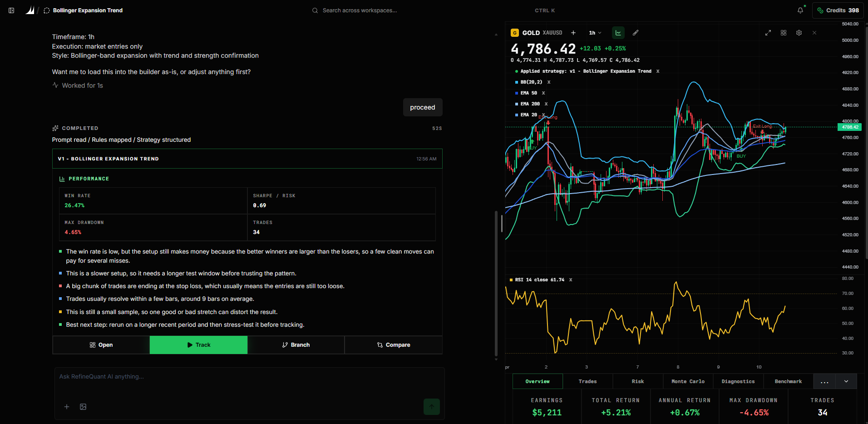Image resolution: width=868 pixels, height=424 pixels.
Task: Open the notifications bell
Action: (x=800, y=10)
